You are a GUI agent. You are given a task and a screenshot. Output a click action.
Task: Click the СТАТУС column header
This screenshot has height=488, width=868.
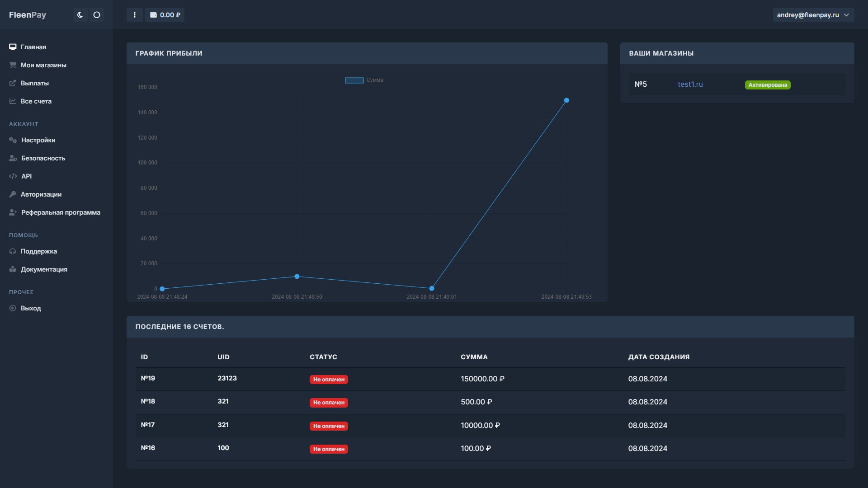pos(323,357)
